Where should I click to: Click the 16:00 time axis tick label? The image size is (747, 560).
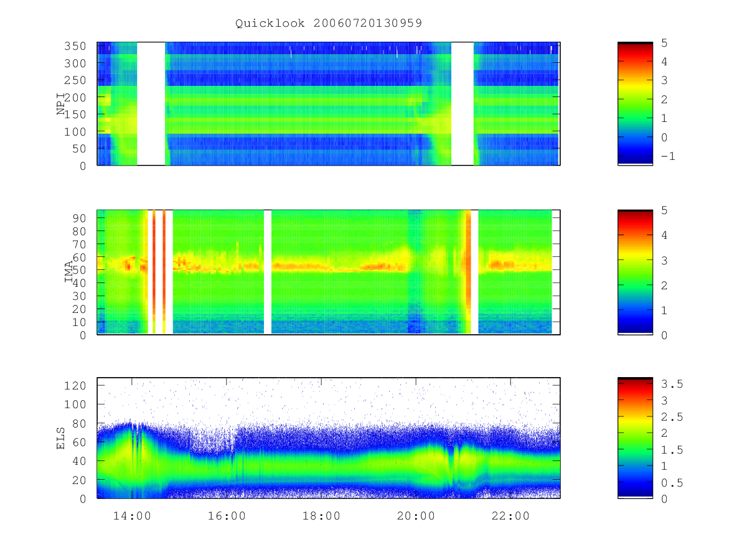(x=227, y=516)
